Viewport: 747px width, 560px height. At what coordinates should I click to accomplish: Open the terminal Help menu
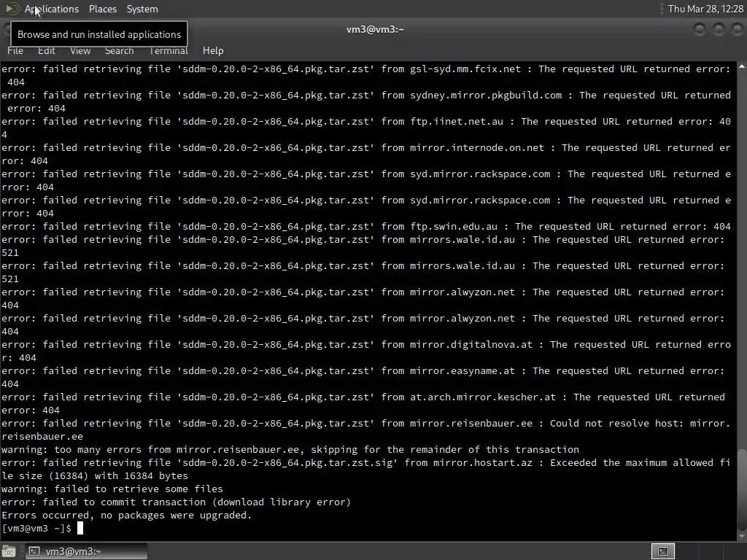[x=213, y=50]
